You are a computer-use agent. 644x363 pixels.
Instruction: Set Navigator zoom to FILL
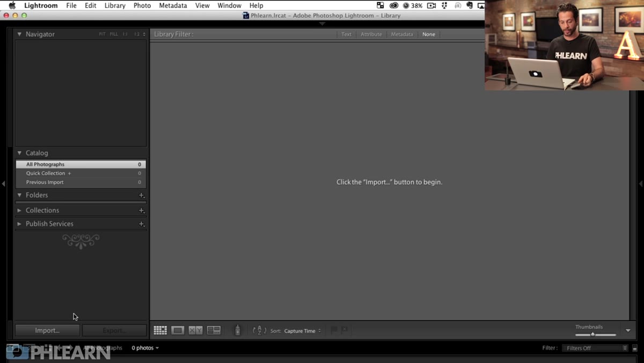point(114,34)
